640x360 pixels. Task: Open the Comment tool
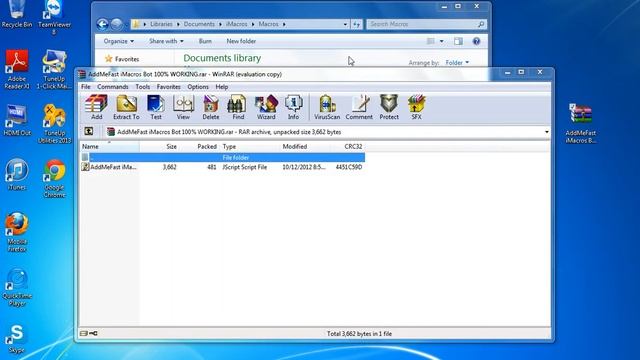[x=359, y=107]
